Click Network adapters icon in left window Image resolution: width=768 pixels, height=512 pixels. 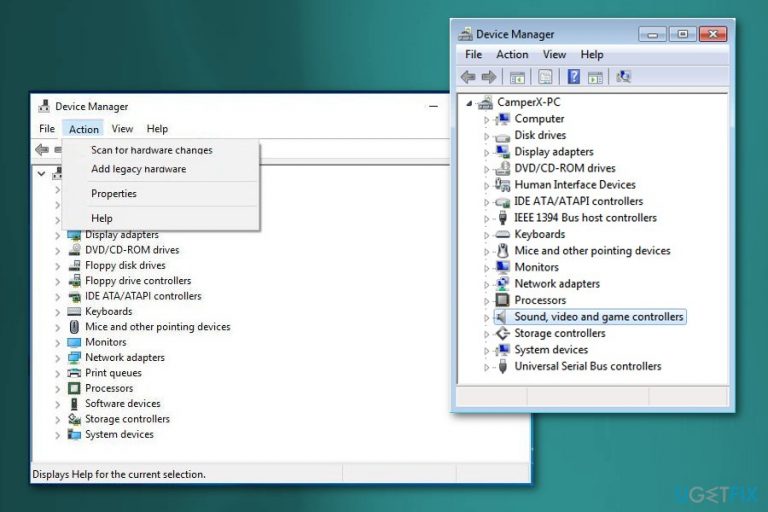tap(74, 358)
